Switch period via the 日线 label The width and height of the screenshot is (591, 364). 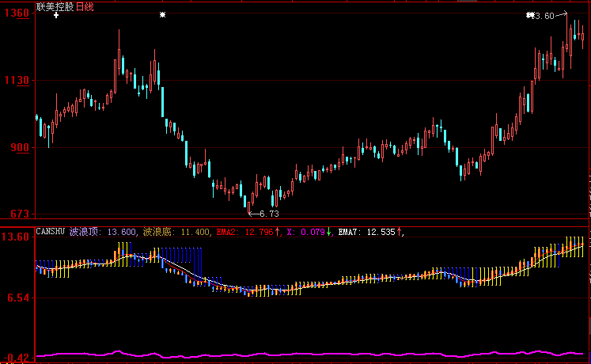pyautogui.click(x=83, y=6)
